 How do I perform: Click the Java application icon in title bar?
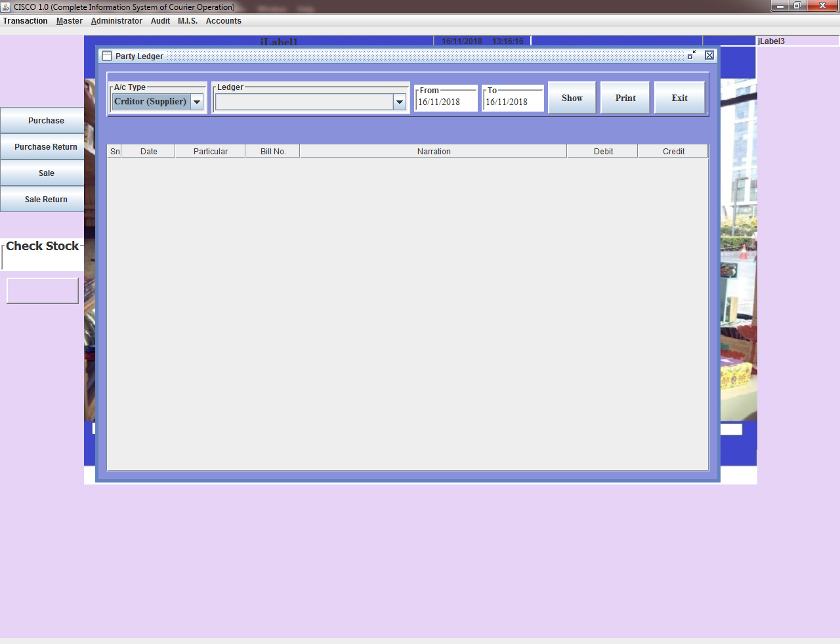point(6,7)
